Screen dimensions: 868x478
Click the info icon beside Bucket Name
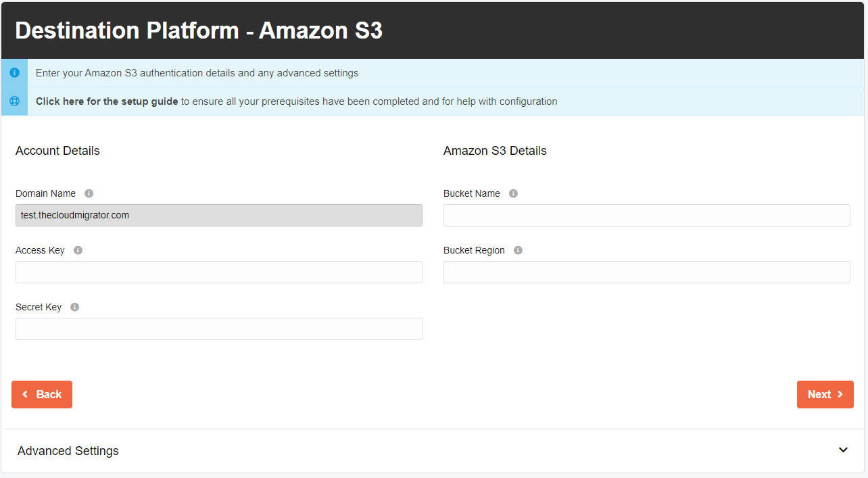click(x=513, y=193)
